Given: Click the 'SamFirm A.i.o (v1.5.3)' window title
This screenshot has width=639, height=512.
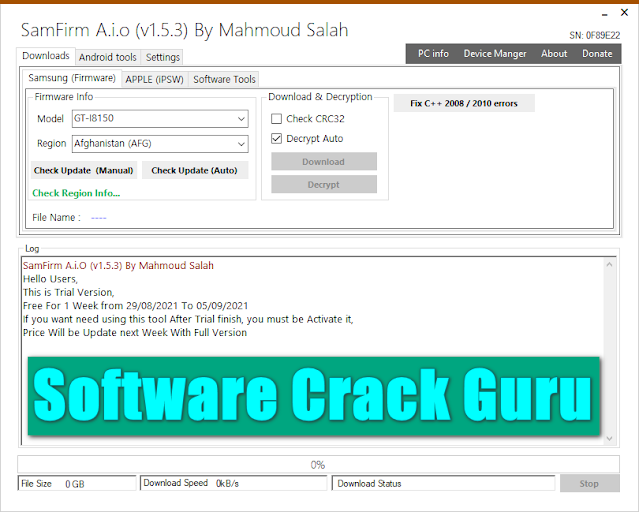Looking at the screenshot, I should [x=184, y=30].
